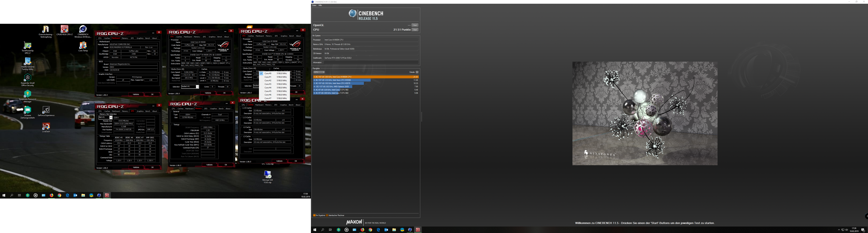This screenshot has width=868, height=233.
Task: Launch the CPUID ROG CPU-Z desktop icon
Action: (x=64, y=30)
